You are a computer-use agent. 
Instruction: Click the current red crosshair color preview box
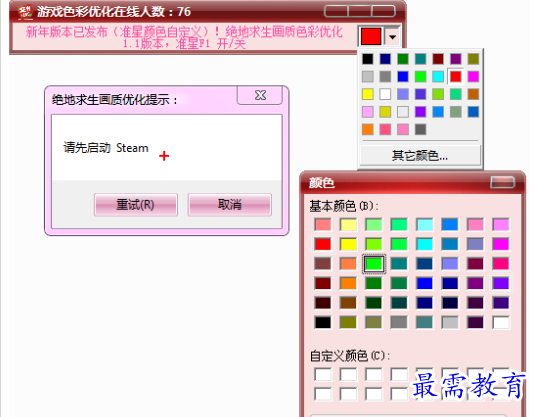(371, 36)
